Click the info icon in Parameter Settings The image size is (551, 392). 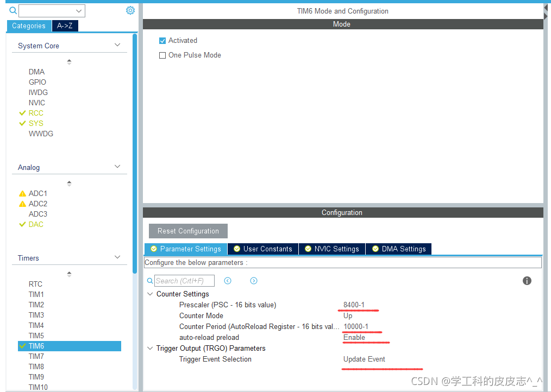[x=527, y=281]
